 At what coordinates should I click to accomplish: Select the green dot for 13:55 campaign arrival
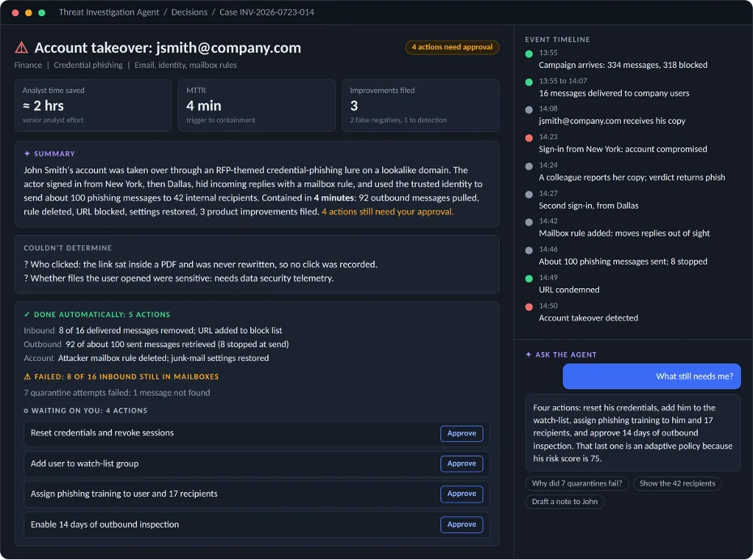[x=529, y=53]
